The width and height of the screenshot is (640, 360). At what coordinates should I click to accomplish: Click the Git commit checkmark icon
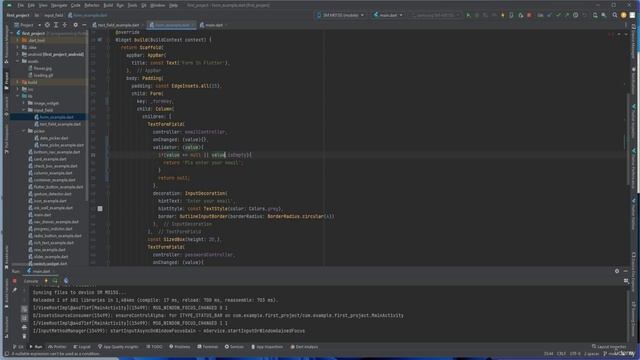[558, 15]
